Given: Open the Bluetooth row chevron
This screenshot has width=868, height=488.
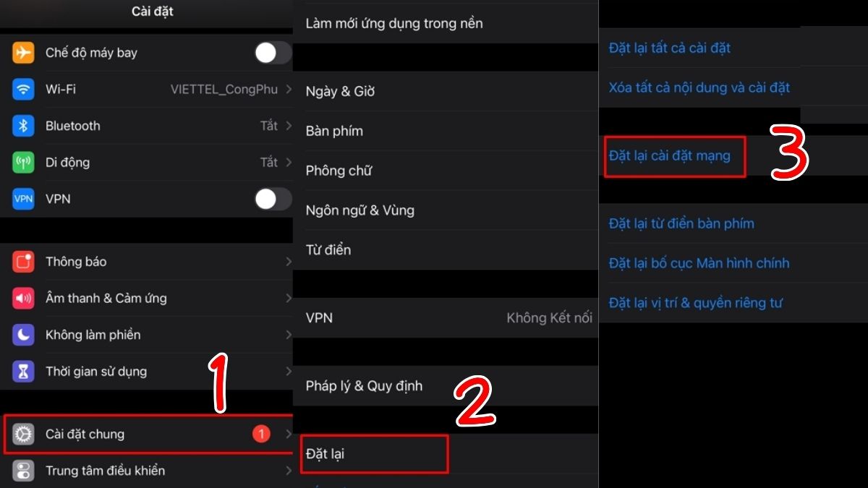Looking at the screenshot, I should click(289, 126).
